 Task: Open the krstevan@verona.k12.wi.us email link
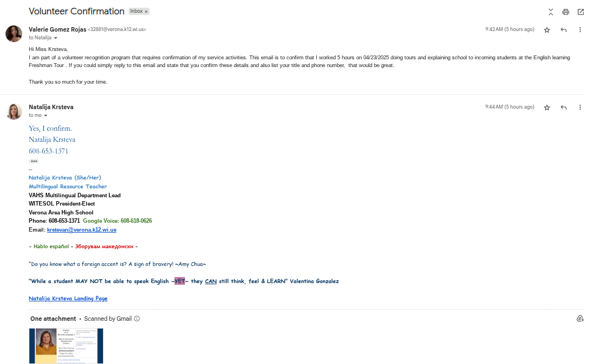coord(81,229)
